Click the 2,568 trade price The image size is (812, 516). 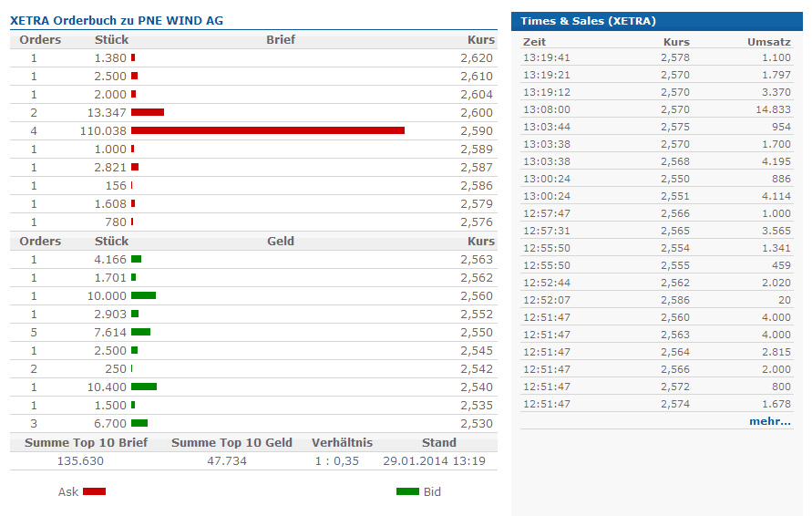[675, 161]
